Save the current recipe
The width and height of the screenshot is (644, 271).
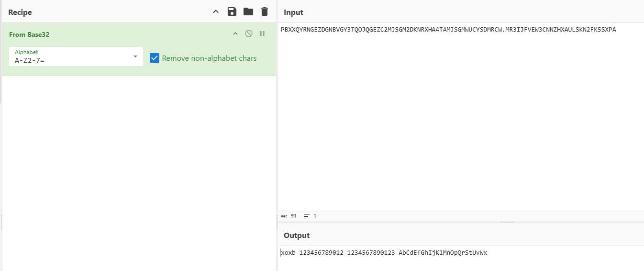coord(232,12)
